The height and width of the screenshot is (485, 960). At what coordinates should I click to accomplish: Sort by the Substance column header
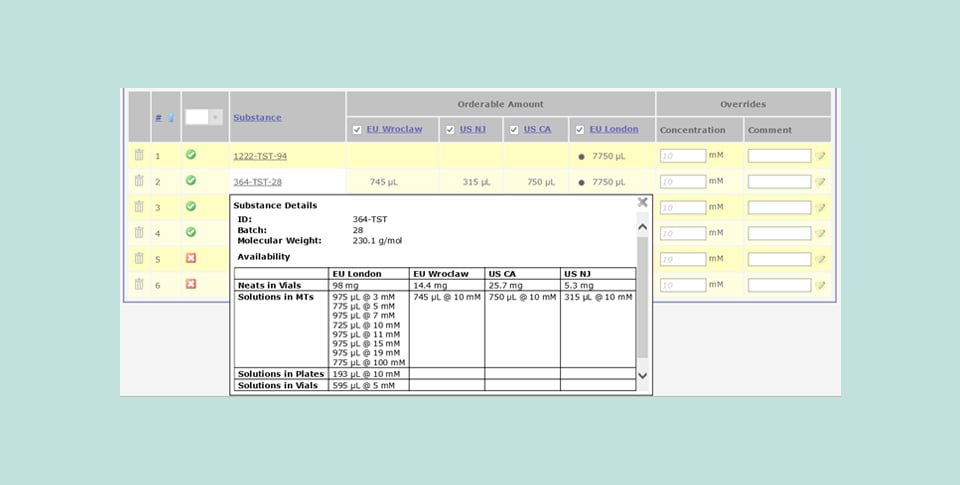tap(257, 118)
